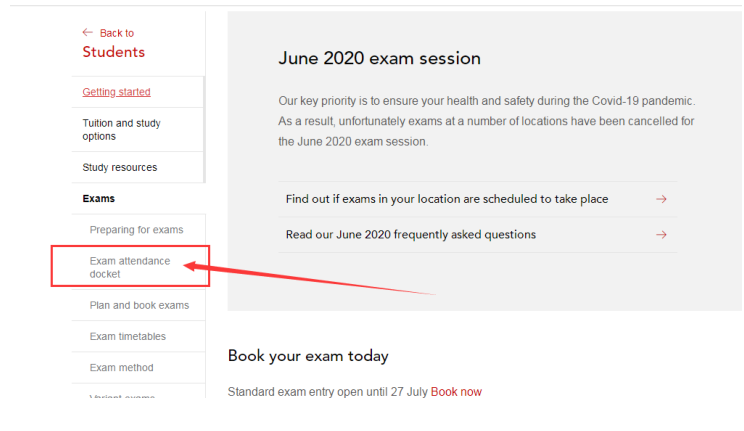Go to Preparing for exams
This screenshot has width=744, height=431.
136,230
